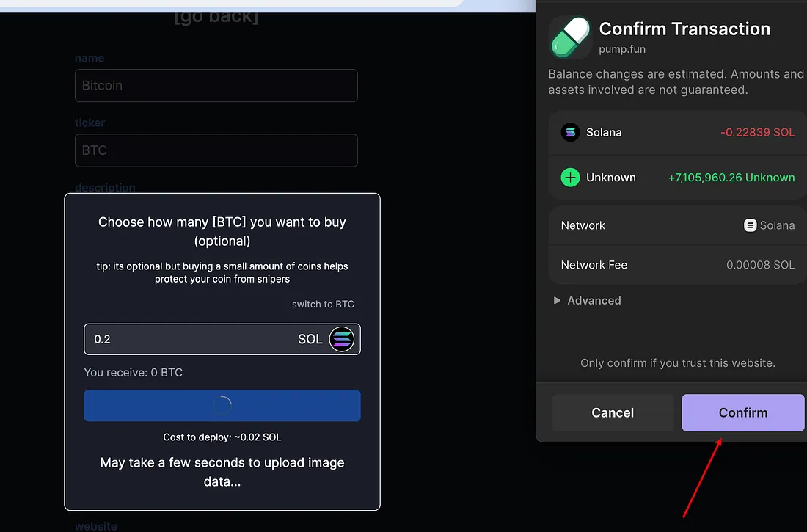Click the pump.fun site name text
The width and height of the screenshot is (807, 532).
pos(621,49)
